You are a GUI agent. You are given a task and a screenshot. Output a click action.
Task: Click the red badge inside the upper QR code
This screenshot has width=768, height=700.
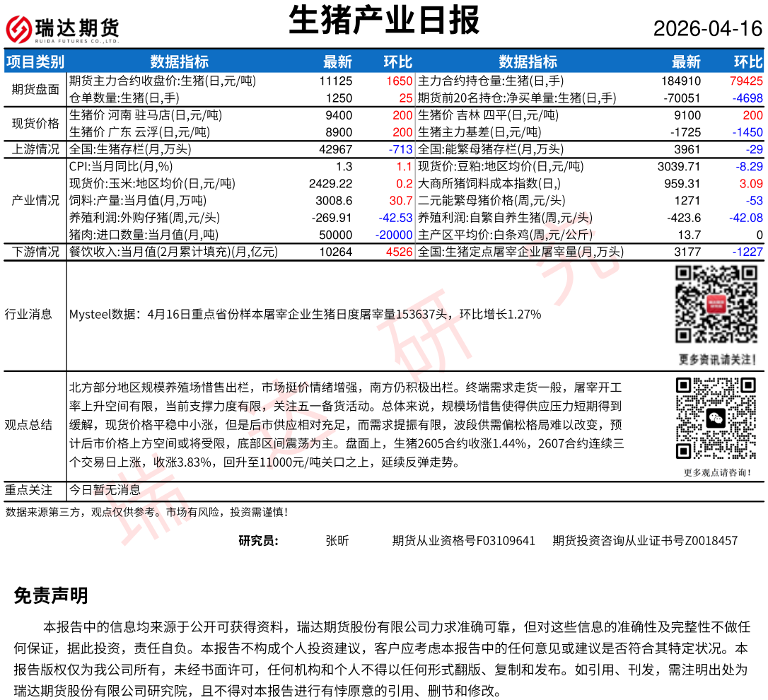[x=717, y=305]
